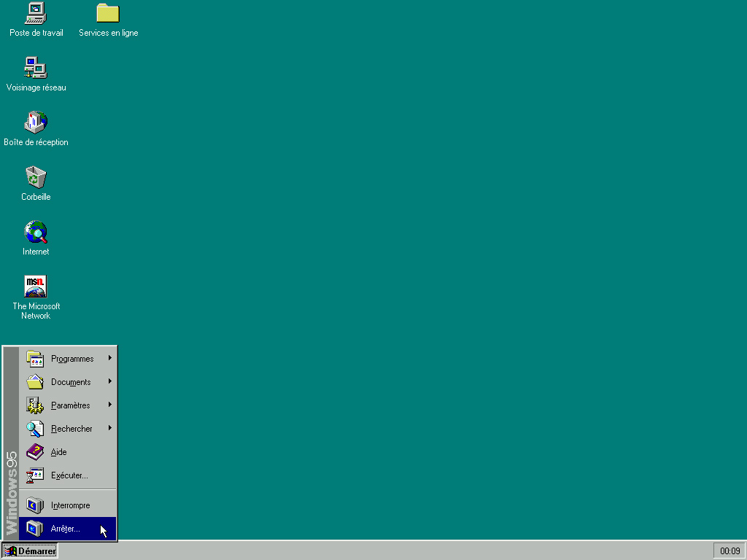This screenshot has height=560, width=747.
Task: Click the Exécuter run icon
Action: point(35,475)
